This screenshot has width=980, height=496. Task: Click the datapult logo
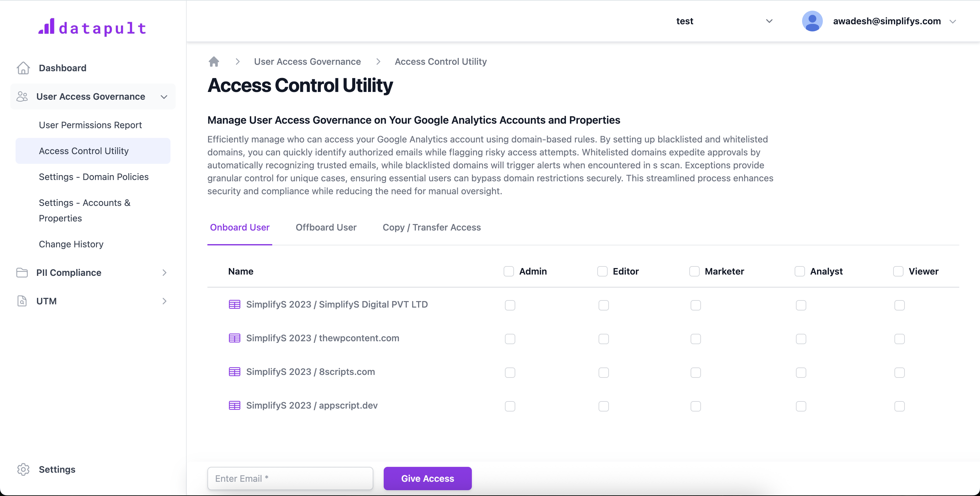92,28
